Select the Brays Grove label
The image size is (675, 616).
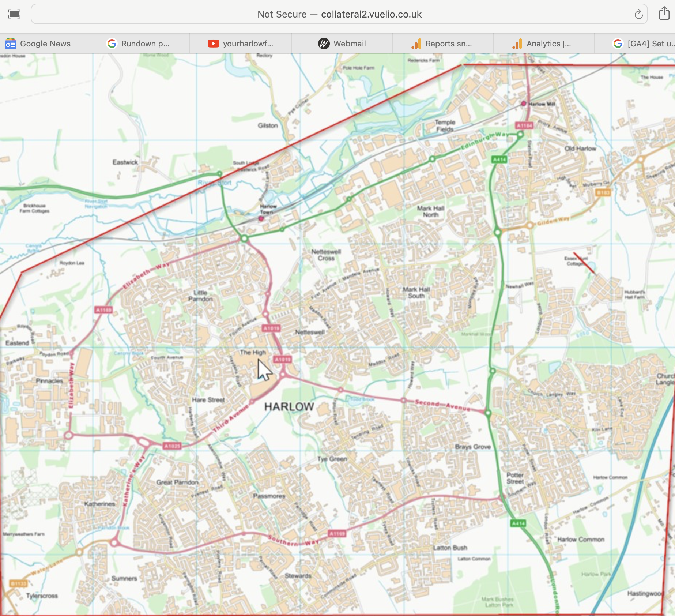pyautogui.click(x=473, y=447)
